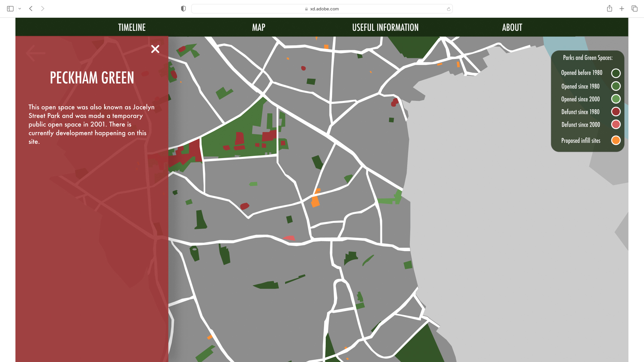Click the faded back arrow in panel
Screen dimensions: 644x362
[x=36, y=53]
